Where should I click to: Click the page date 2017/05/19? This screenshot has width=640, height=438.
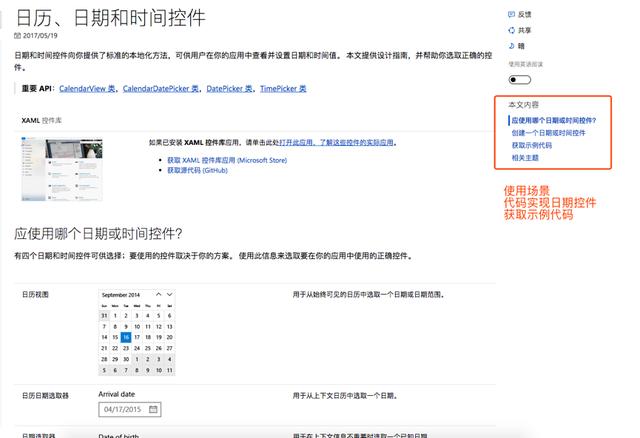[40, 36]
